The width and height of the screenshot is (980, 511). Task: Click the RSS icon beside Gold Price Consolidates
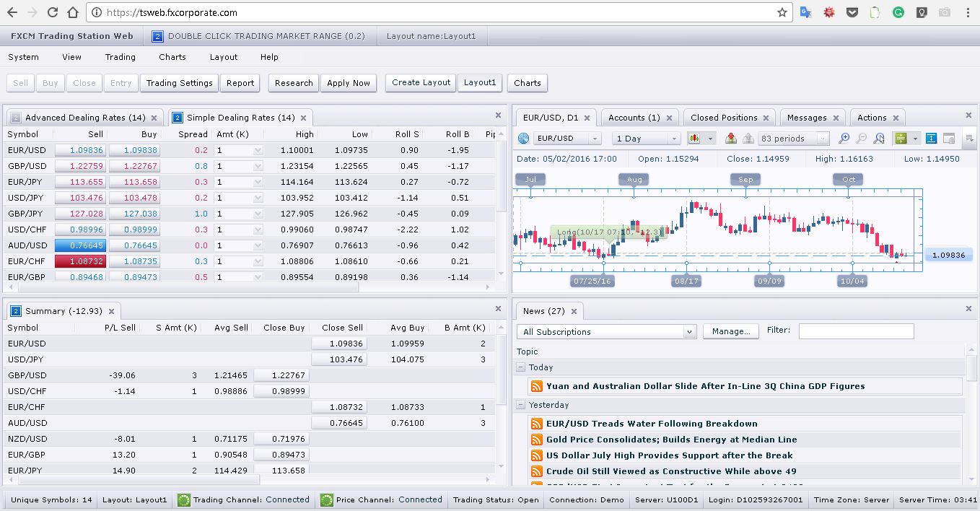tap(536, 440)
